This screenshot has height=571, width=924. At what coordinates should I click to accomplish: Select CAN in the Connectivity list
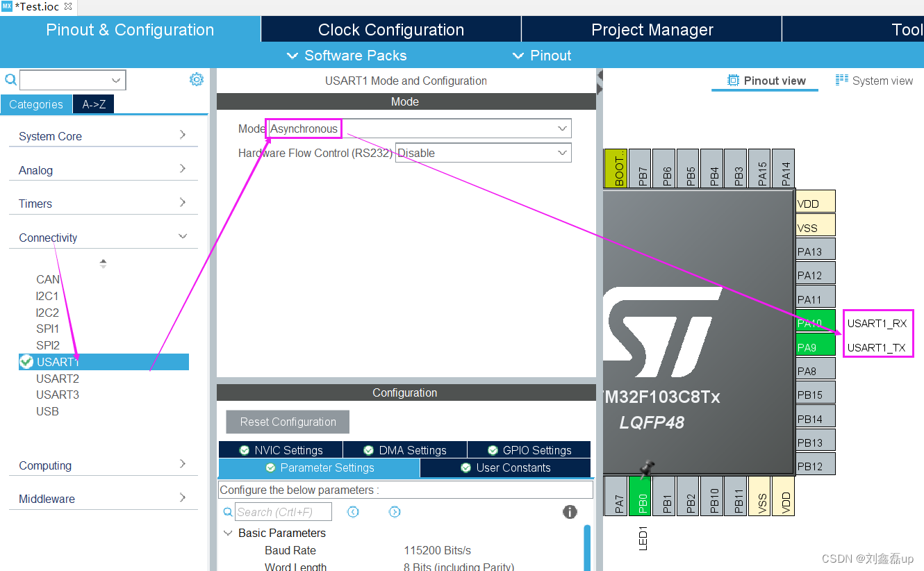point(48,279)
